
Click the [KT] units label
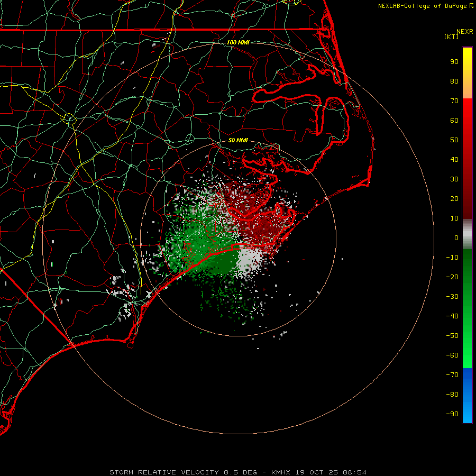pos(452,36)
